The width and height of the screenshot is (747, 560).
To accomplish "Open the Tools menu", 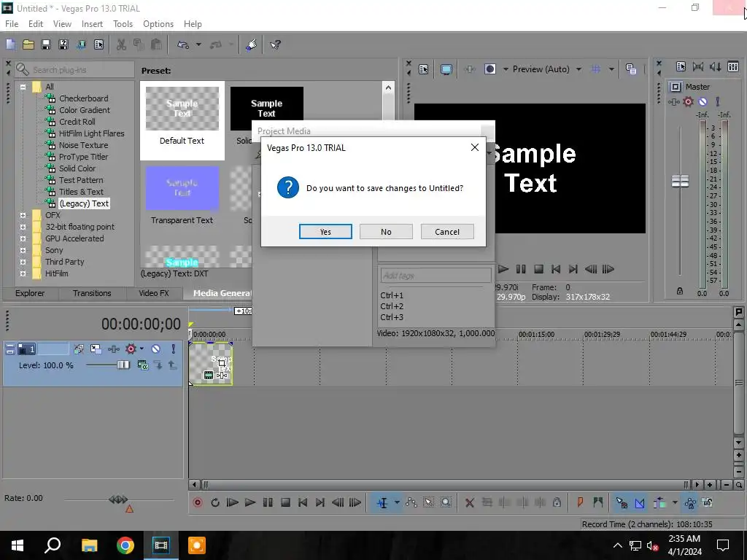I will point(123,24).
